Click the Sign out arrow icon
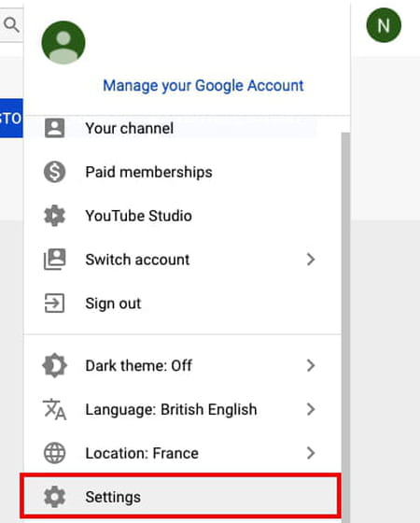Image resolution: width=420 pixels, height=523 pixels. tap(54, 303)
